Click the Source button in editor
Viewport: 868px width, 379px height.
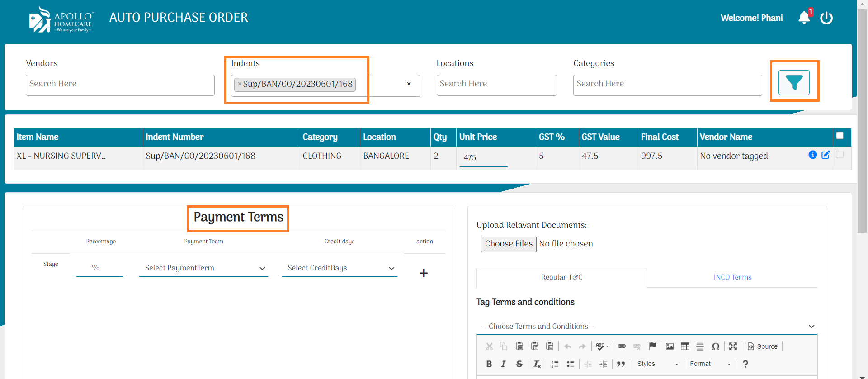[x=763, y=346]
